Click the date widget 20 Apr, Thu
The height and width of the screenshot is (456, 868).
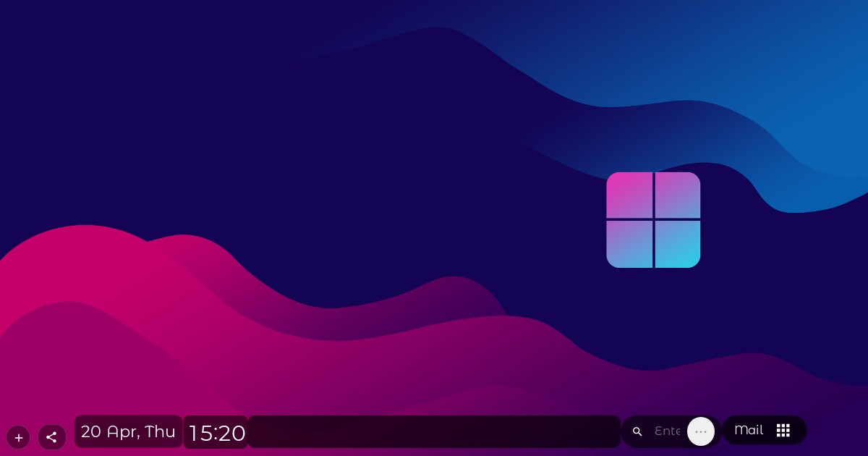coord(129,431)
